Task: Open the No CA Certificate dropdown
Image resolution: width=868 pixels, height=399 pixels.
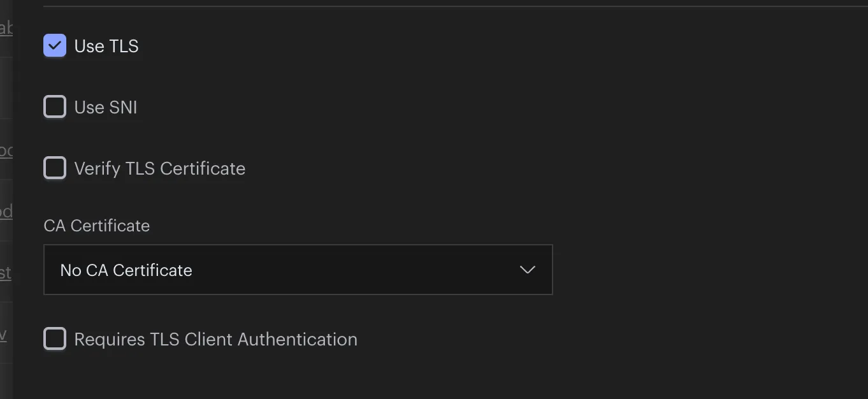Action: click(x=298, y=270)
